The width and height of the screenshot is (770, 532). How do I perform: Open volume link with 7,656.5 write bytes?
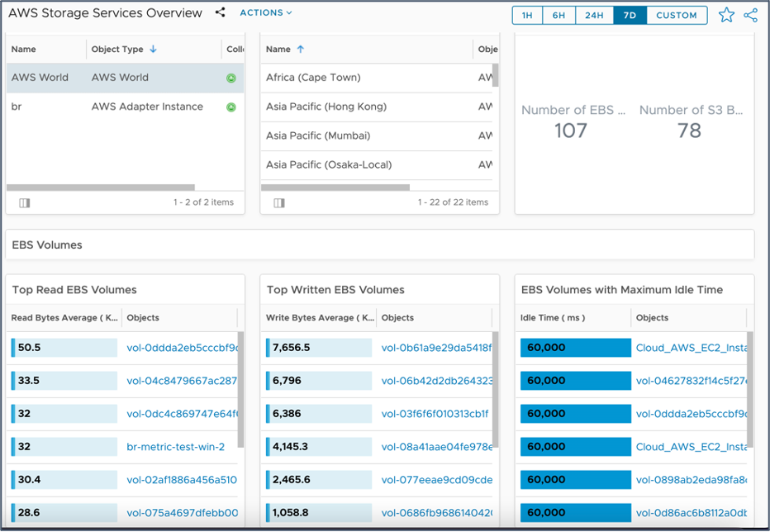click(x=436, y=348)
